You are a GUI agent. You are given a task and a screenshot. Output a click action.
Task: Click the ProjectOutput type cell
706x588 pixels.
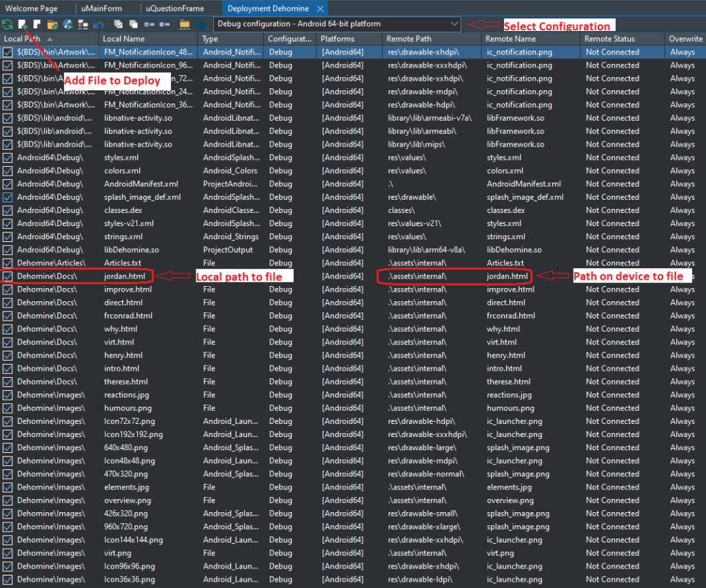[228, 250]
